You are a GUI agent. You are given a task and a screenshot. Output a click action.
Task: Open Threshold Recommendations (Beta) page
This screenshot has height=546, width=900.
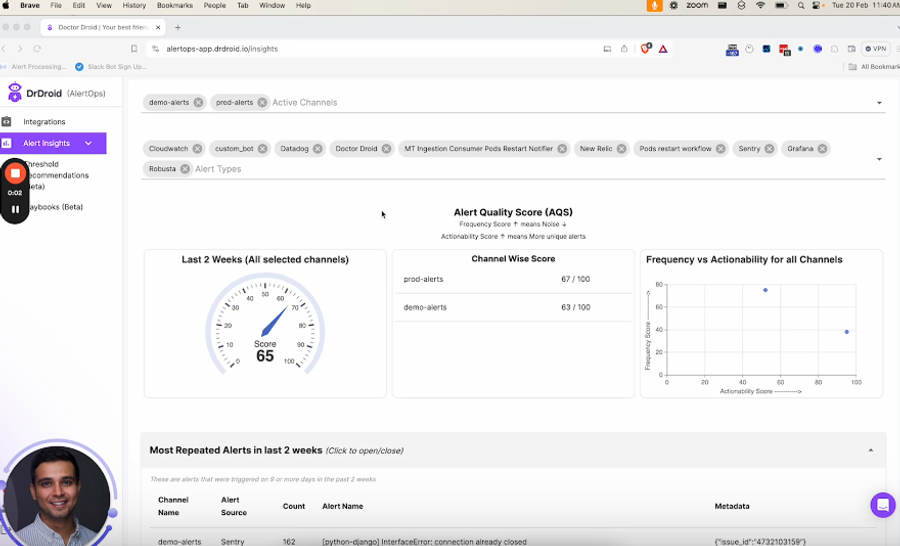57,175
